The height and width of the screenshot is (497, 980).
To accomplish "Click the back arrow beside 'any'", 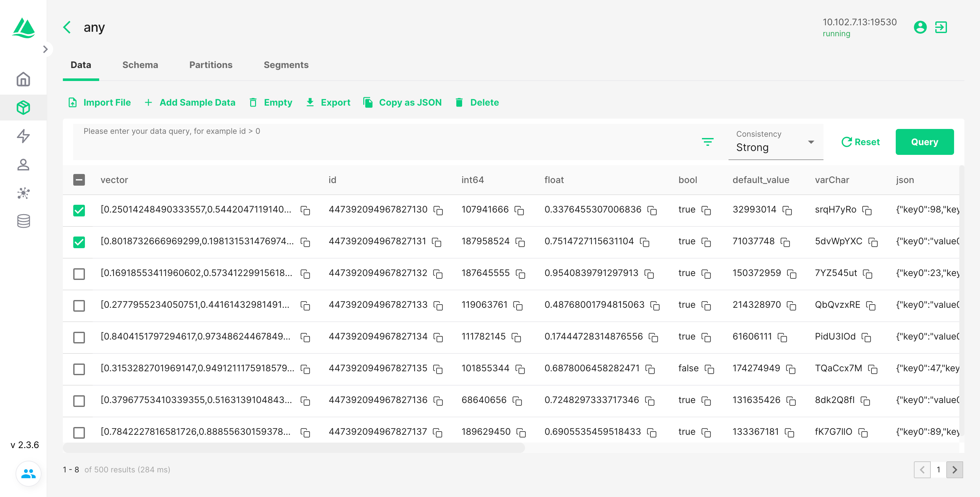I will coord(67,28).
